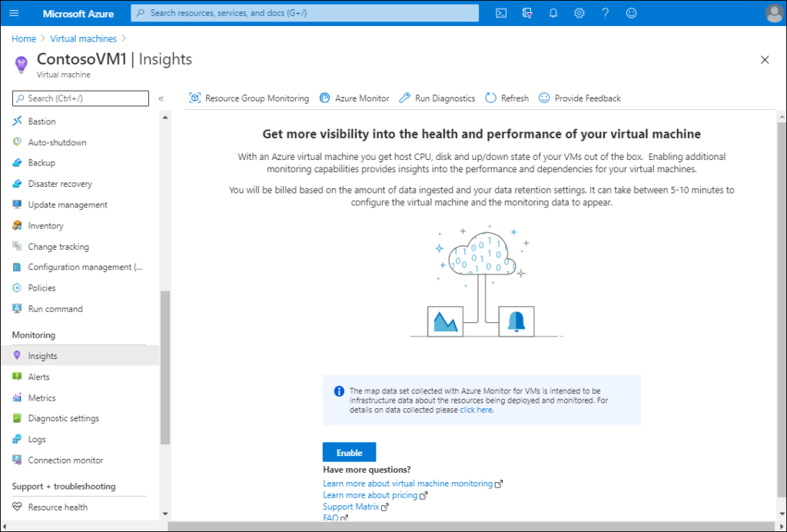Focus the top resource search box

pyautogui.click(x=304, y=13)
